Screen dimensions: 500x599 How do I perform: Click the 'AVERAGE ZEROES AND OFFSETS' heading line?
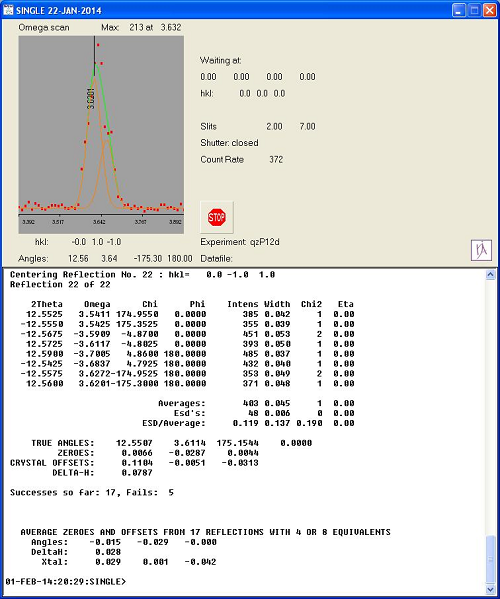coord(206,532)
